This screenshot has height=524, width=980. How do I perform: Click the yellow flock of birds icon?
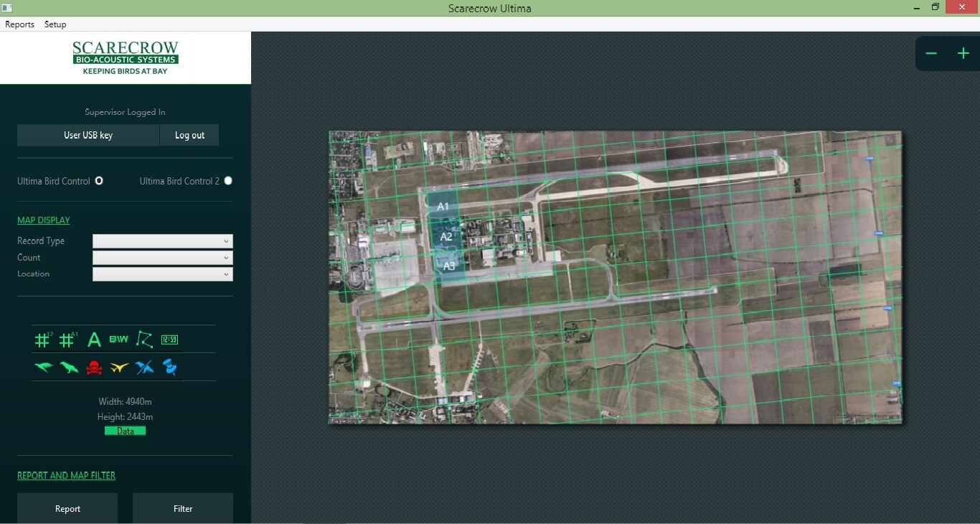point(119,368)
